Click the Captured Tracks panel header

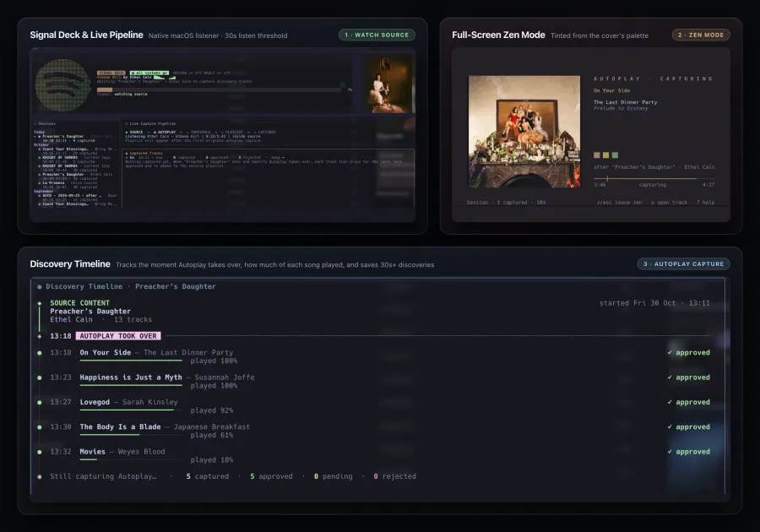[x=144, y=153]
